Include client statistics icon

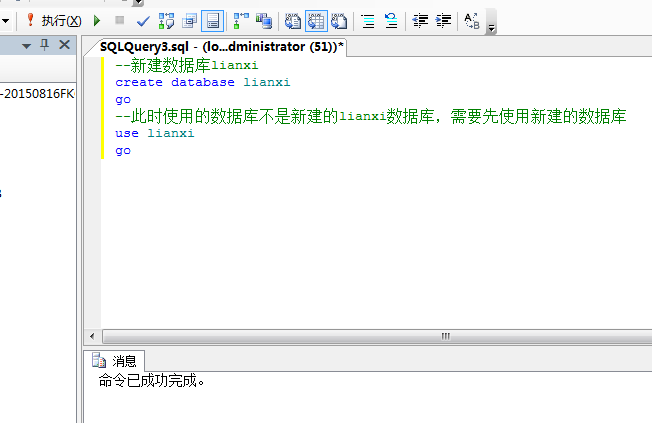point(264,21)
